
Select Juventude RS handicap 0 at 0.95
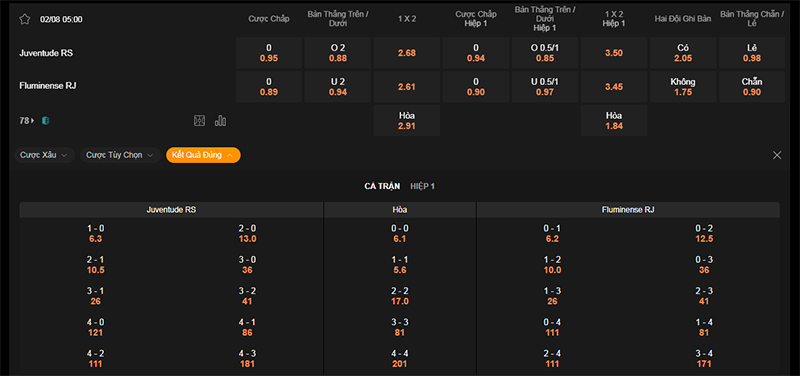(269, 53)
